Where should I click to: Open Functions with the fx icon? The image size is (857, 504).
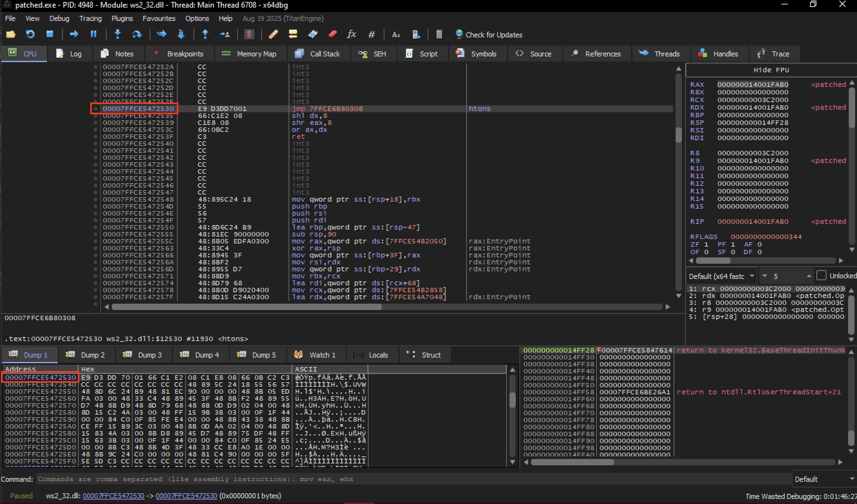pos(352,34)
